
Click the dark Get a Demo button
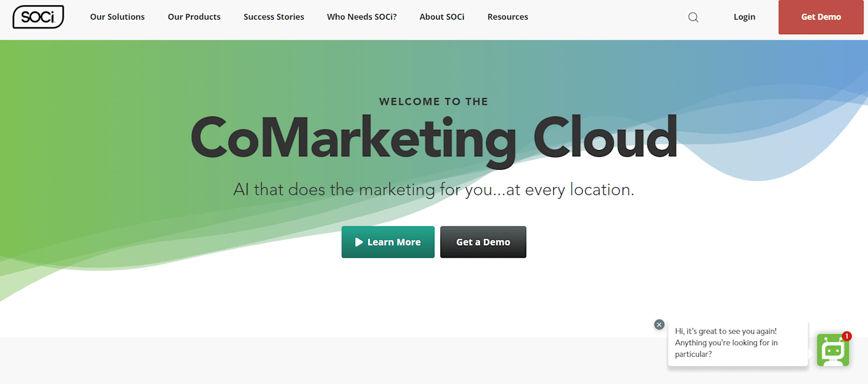point(483,242)
